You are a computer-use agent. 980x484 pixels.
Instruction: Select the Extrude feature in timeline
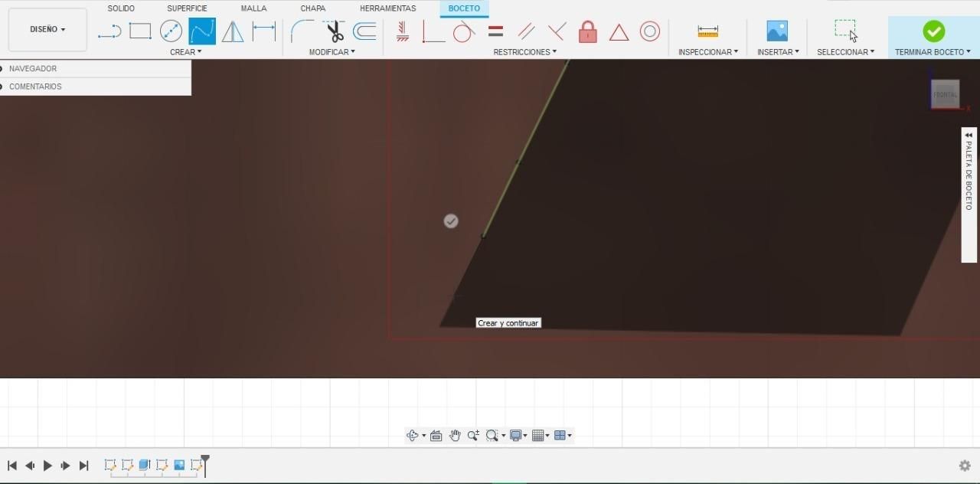coord(145,465)
